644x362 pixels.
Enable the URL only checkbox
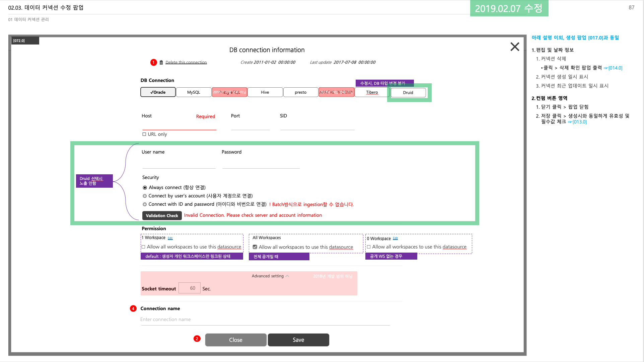(144, 134)
